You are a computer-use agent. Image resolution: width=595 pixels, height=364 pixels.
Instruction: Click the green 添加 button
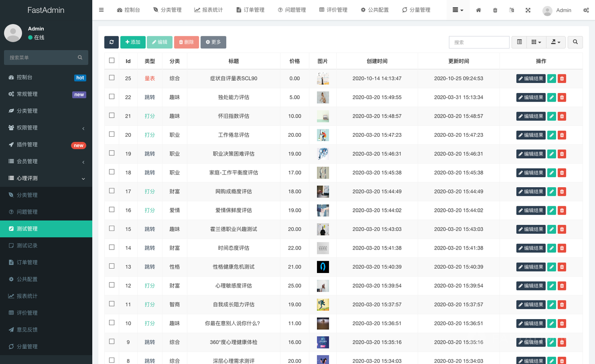point(133,42)
